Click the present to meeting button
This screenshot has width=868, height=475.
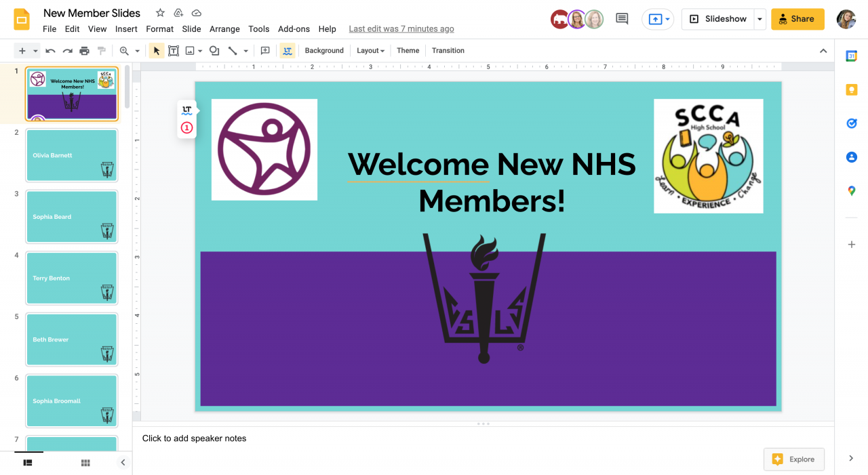point(658,19)
